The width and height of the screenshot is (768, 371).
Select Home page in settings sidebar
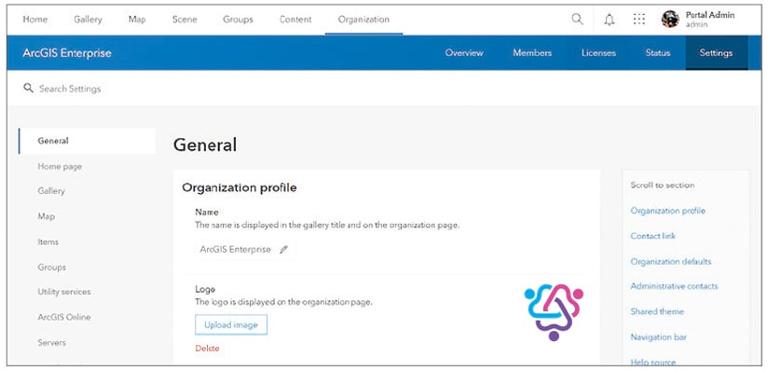(60, 167)
